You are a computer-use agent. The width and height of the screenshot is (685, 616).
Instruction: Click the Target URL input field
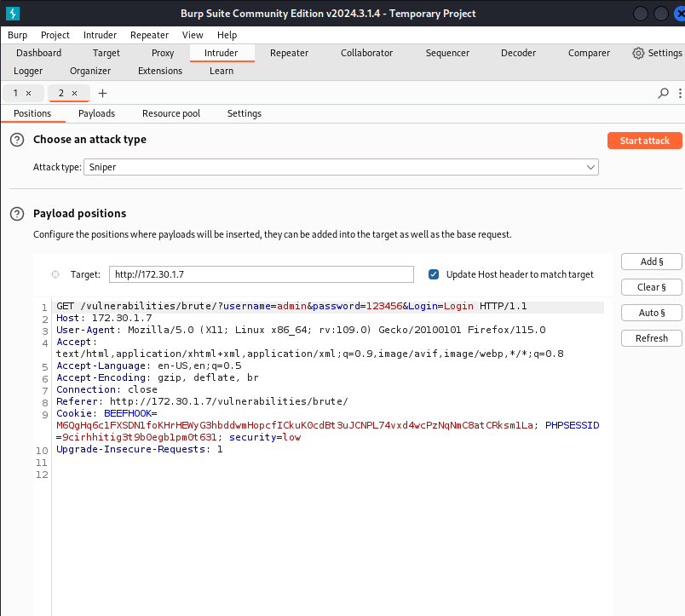262,274
